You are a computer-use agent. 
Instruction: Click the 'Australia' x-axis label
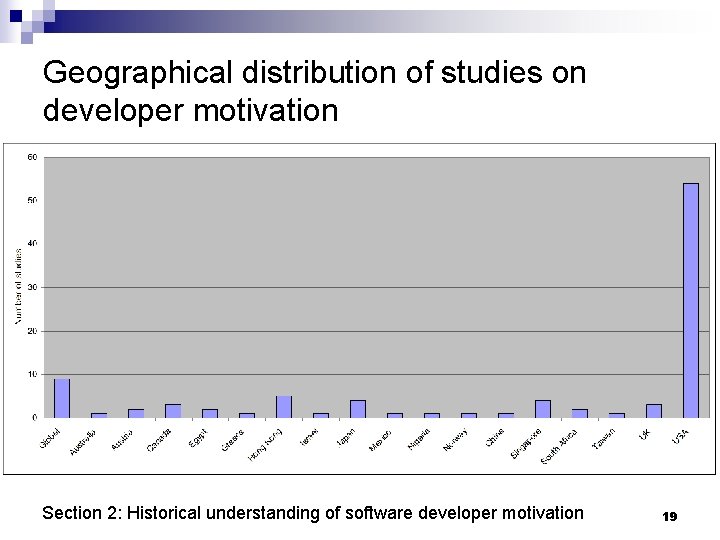pyautogui.click(x=83, y=442)
